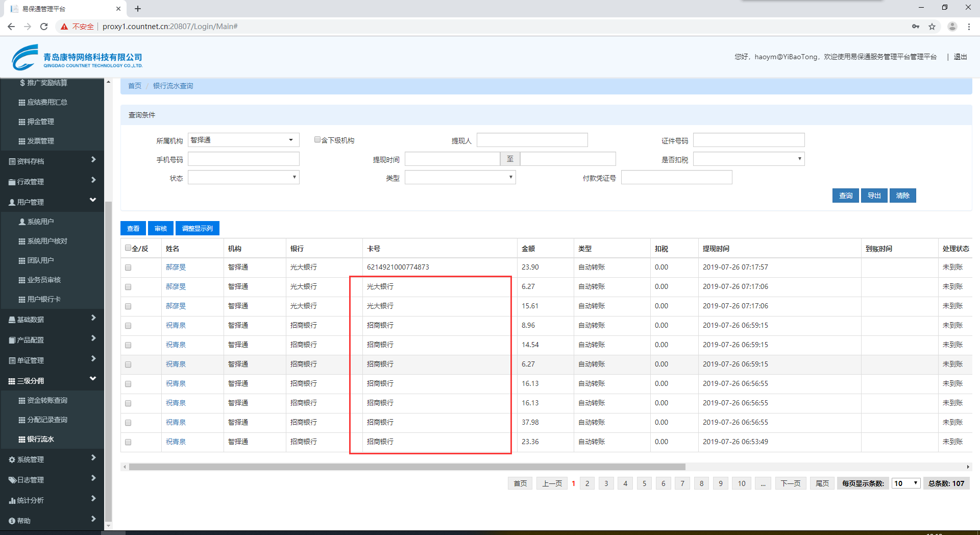Open the 是否扣税 dropdown
Viewport: 980px width, 535px height.
[x=748, y=159]
